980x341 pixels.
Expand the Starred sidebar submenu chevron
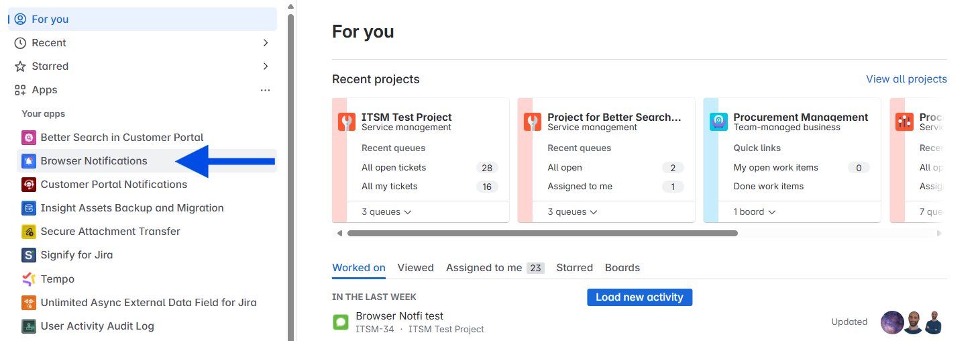tap(266, 66)
